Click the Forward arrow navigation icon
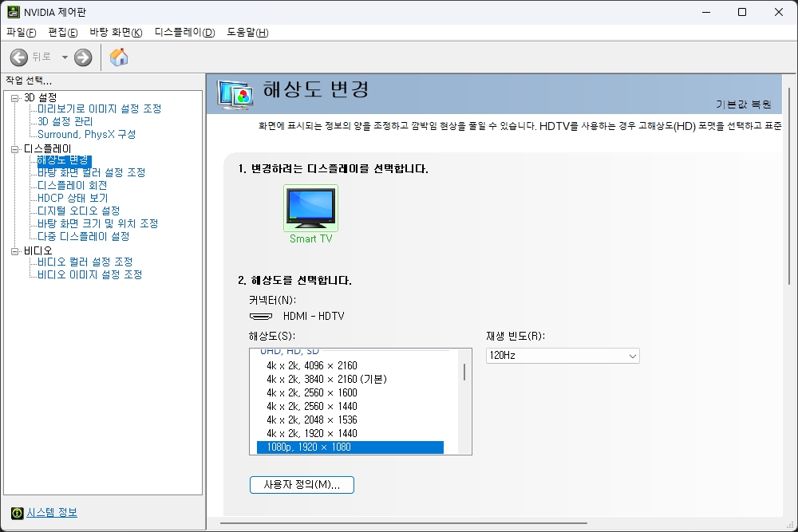Image resolution: width=798 pixels, height=532 pixels. (x=83, y=57)
